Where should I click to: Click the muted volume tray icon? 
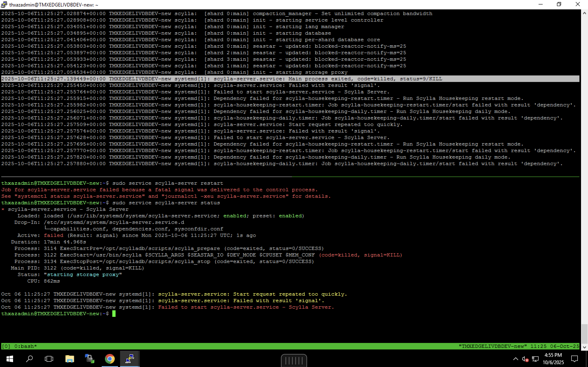[525, 359]
